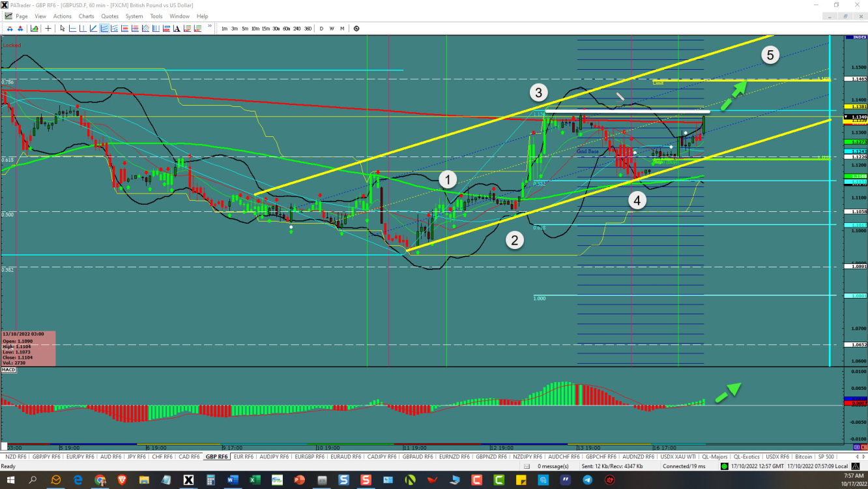Click the MACD panel label
The height and width of the screenshot is (489, 868).
[x=8, y=370]
